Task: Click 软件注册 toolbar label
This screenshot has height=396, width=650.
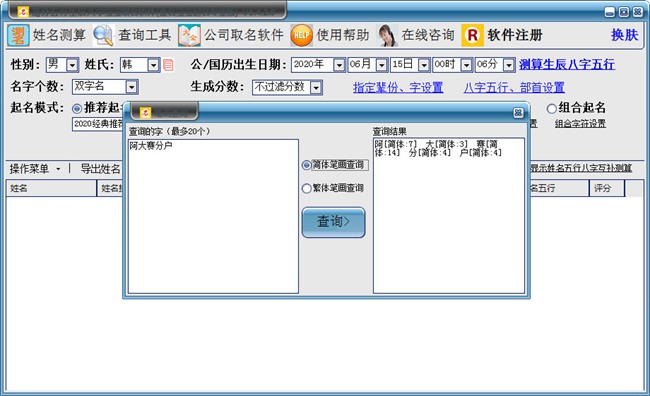Action: click(x=514, y=35)
